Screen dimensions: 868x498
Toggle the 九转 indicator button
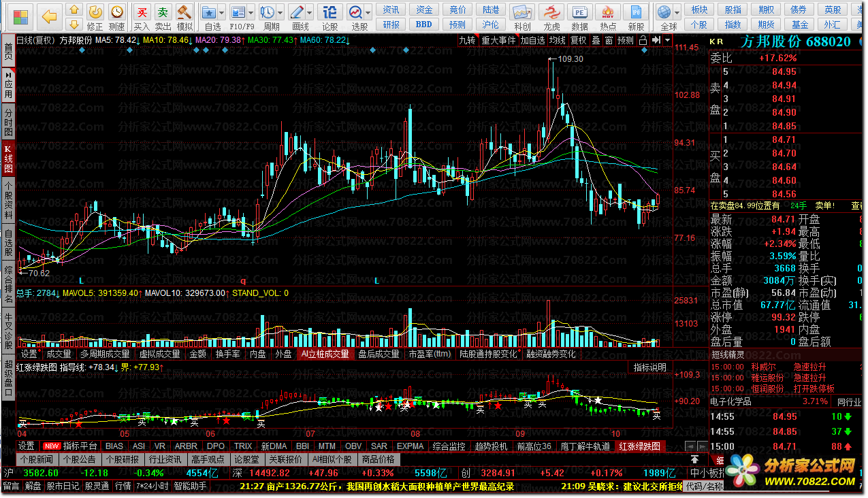[x=467, y=40]
